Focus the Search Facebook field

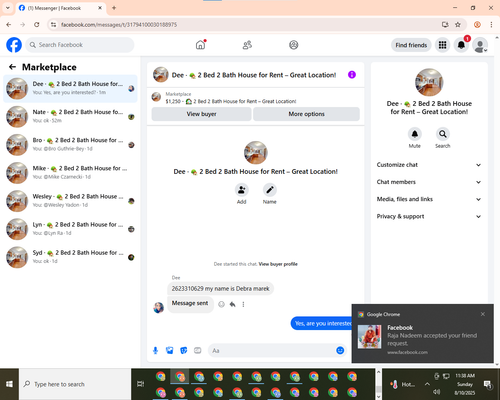[80, 45]
